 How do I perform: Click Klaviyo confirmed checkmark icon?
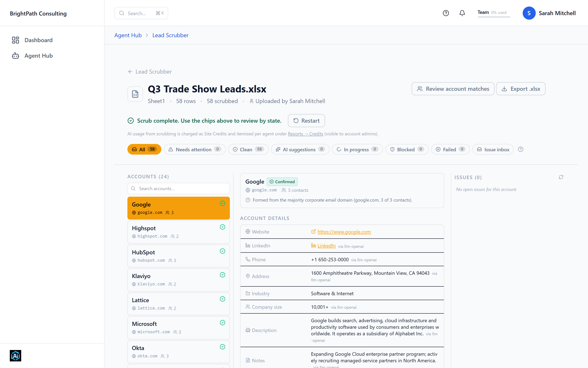[x=223, y=275]
